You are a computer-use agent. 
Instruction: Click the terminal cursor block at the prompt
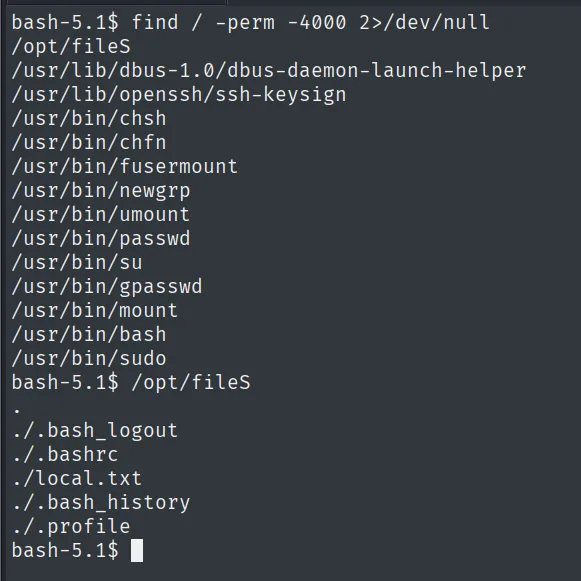[x=137, y=550]
